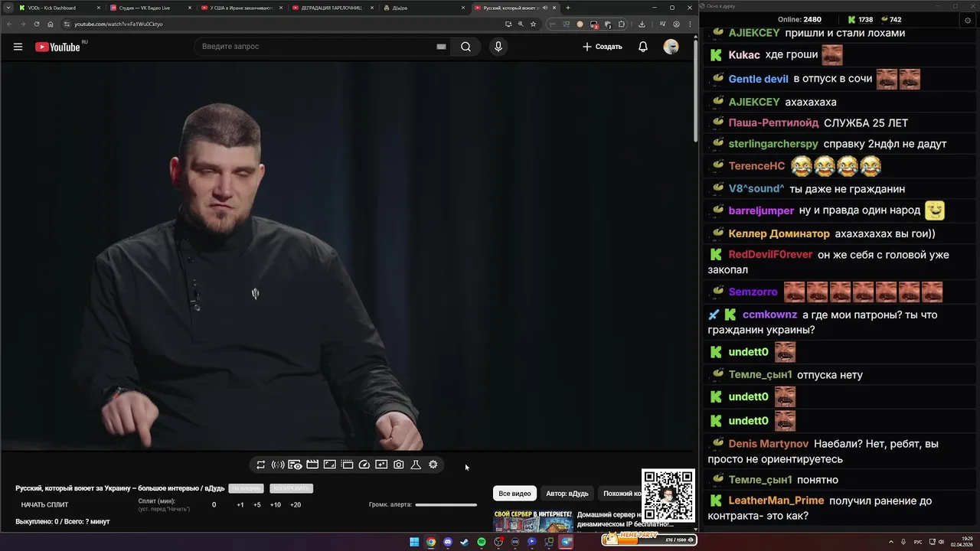Open a new browser tab
Screen dimensions: 980x551
[x=567, y=8]
